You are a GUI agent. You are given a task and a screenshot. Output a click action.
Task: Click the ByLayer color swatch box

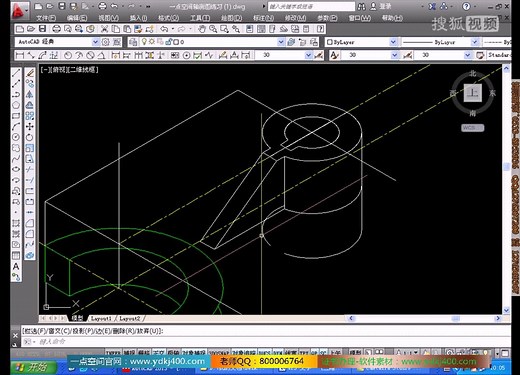(330, 42)
